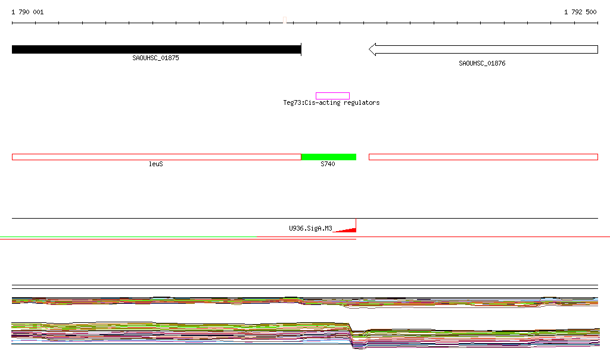Open the SAOUHSC_01876 text label

tap(482, 63)
